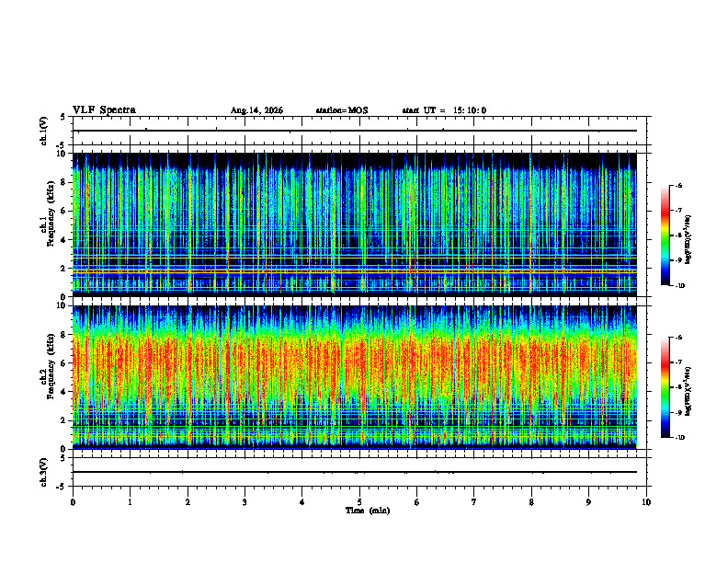Click the station=MOS label
Screen dimensions: 728x563
coord(342,110)
